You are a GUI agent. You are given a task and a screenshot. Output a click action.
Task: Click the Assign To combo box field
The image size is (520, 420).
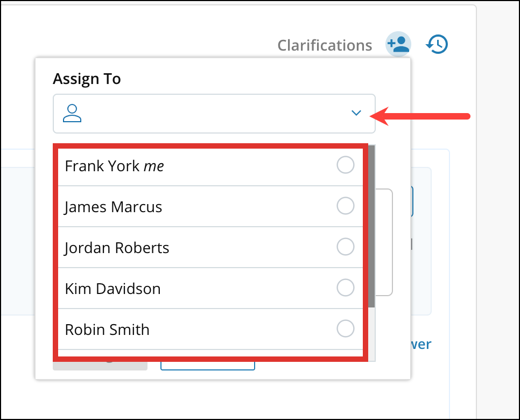coord(214,114)
